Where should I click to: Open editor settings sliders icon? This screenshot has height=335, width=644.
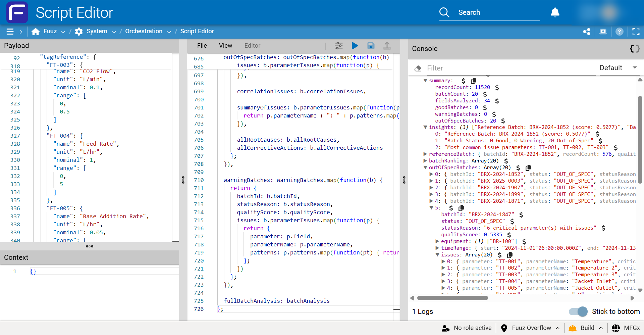[x=339, y=46]
